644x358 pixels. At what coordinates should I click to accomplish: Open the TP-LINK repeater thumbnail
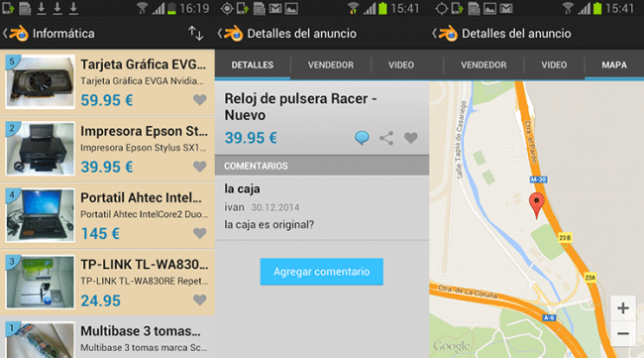coord(40,282)
